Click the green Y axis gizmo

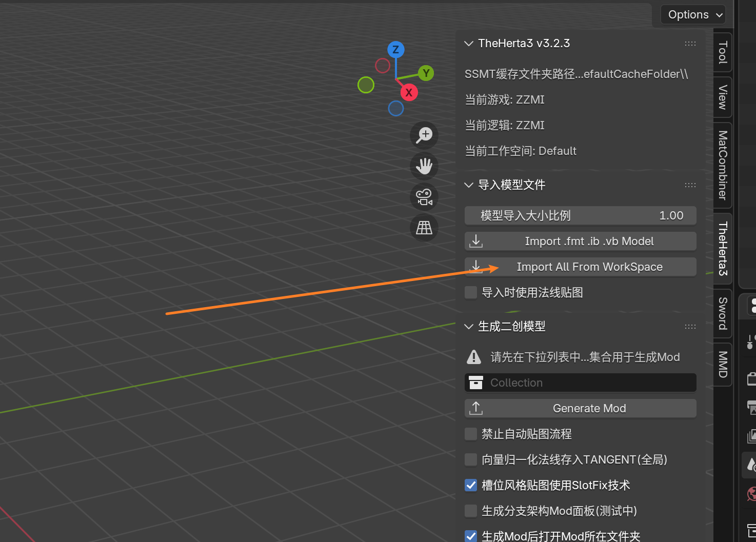[426, 73]
